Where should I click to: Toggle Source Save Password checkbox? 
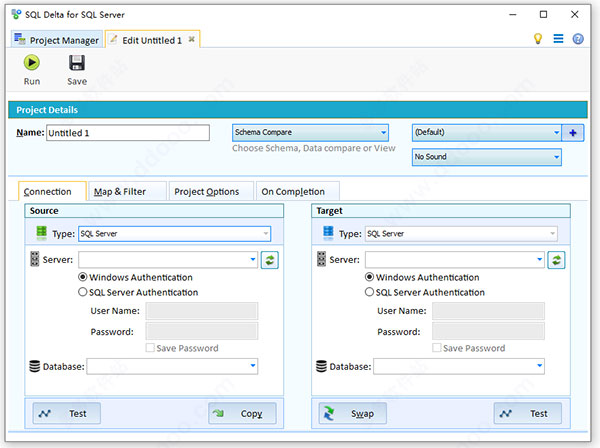pos(150,347)
